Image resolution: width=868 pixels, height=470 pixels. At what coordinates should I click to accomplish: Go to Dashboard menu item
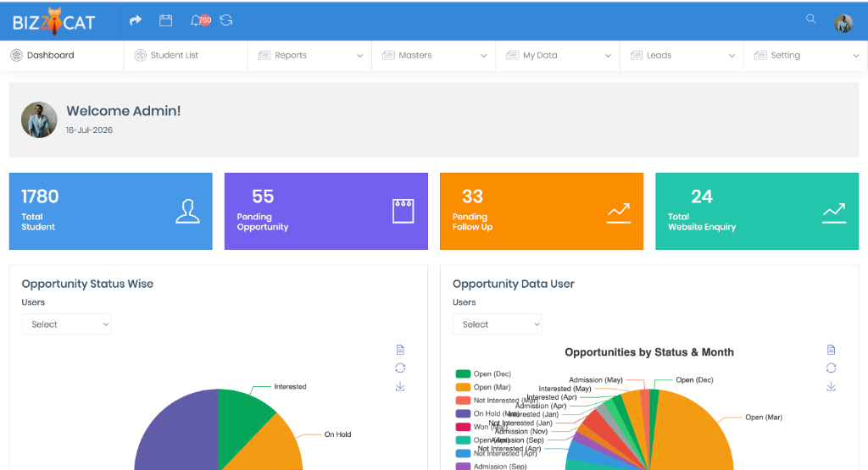[x=61, y=55]
